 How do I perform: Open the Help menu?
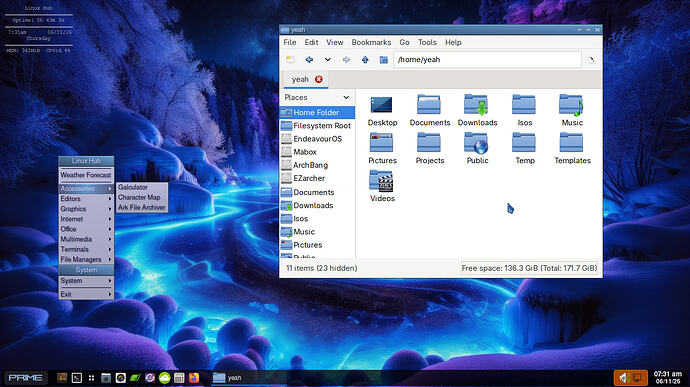tap(453, 42)
